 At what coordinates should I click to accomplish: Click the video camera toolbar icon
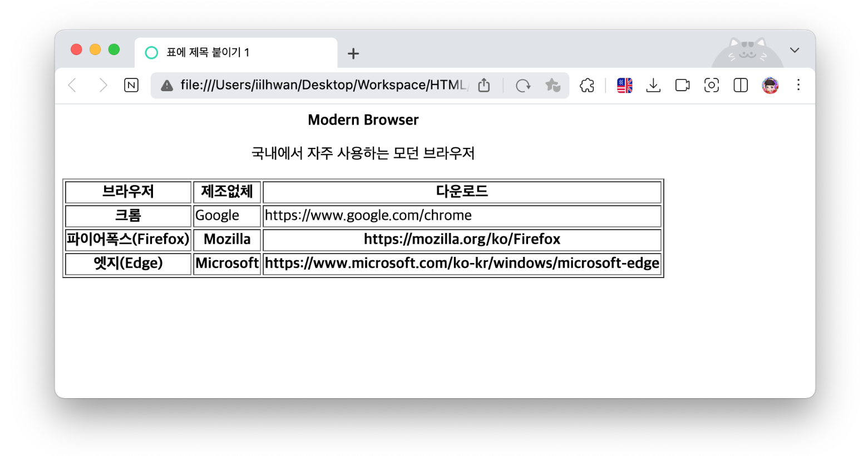click(683, 85)
